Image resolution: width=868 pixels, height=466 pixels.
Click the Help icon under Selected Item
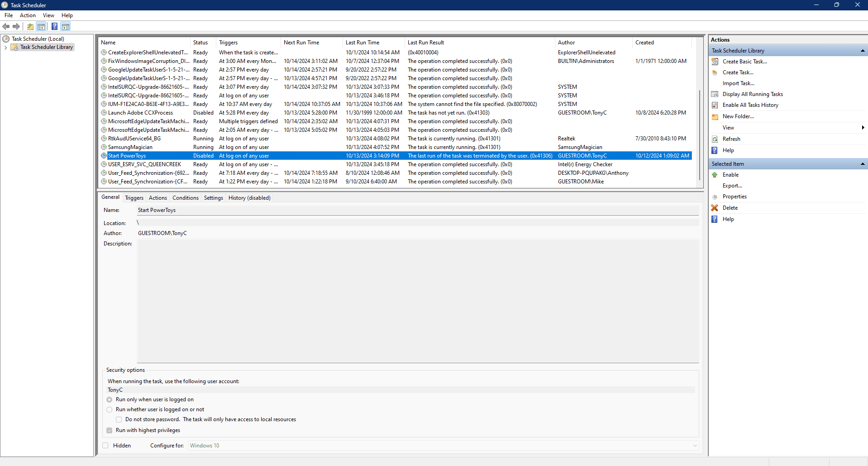tap(715, 219)
